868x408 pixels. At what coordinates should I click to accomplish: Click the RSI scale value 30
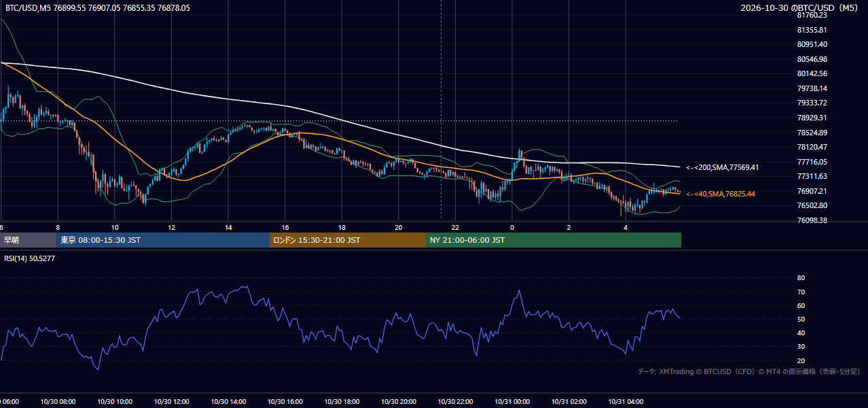[801, 347]
